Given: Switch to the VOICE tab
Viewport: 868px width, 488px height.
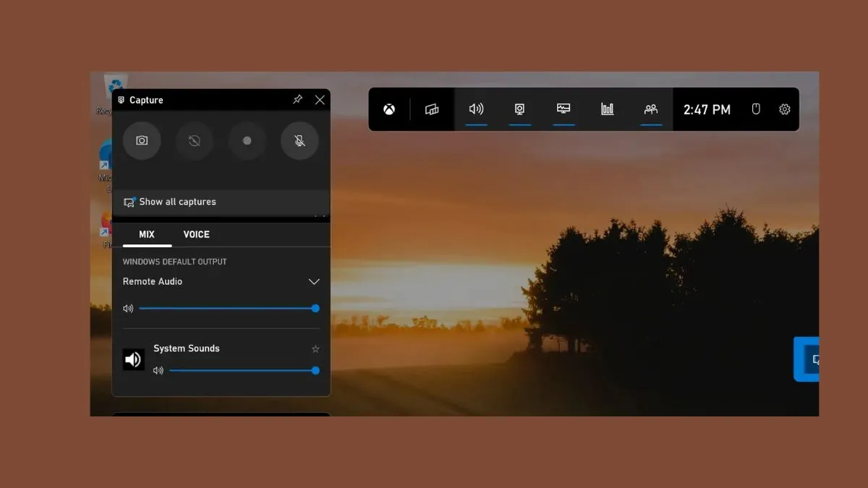Looking at the screenshot, I should pos(196,234).
